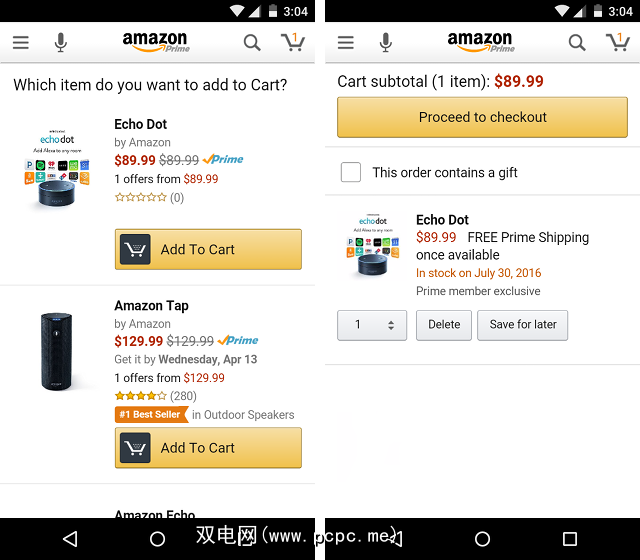Tap search magnifier on cart screen
The image size is (640, 560).
click(577, 43)
